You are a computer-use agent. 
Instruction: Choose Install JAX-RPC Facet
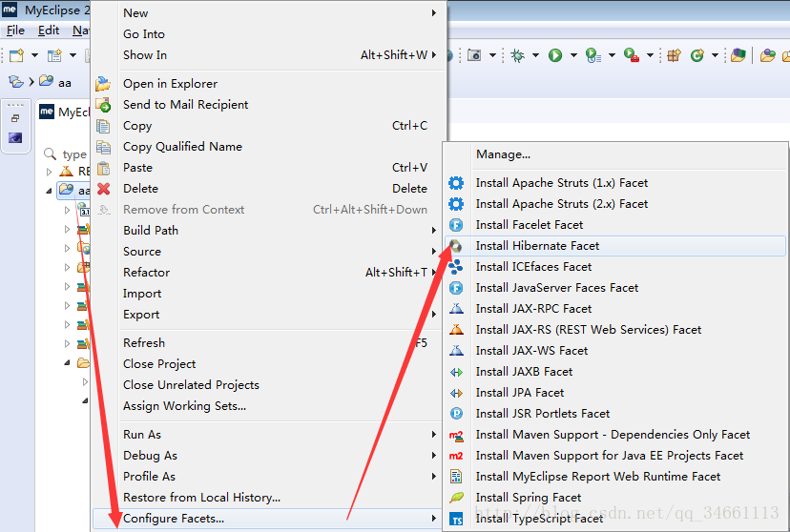615,309
